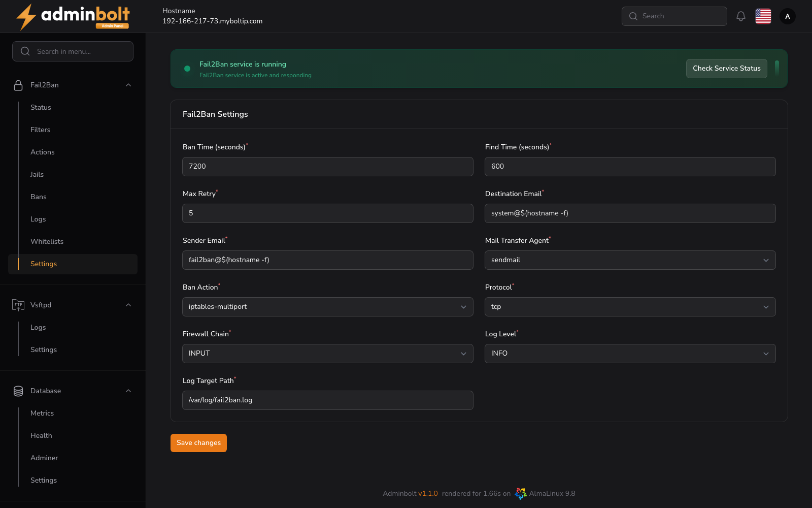Open notifications bell
Viewport: 812px width, 508px height.
tap(741, 16)
